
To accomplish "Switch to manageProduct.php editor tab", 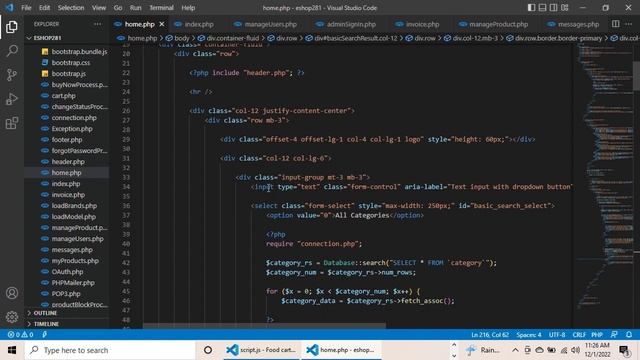I will [x=498, y=24].
